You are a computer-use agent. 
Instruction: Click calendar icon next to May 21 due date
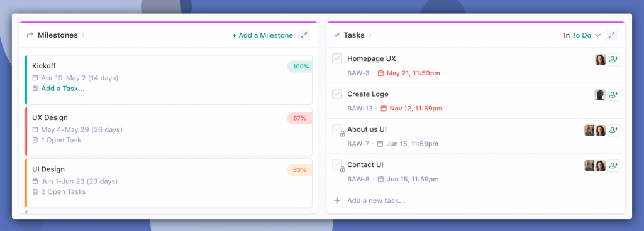pyautogui.click(x=380, y=73)
